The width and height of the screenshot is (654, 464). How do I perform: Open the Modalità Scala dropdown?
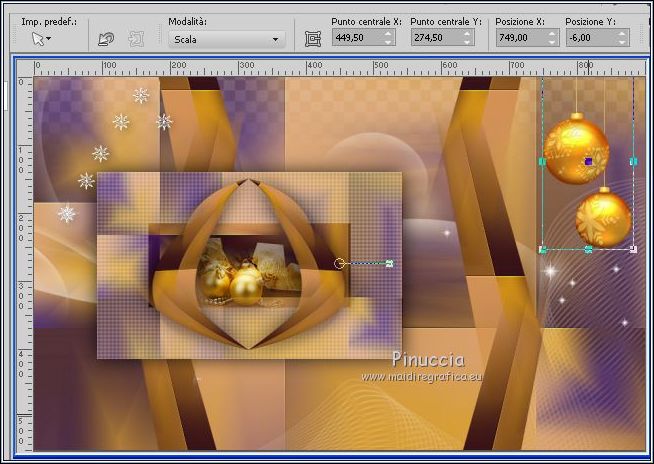pos(226,39)
